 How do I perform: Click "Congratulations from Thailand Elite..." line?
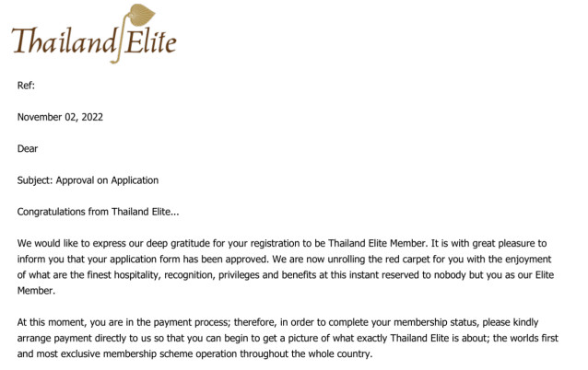(x=99, y=212)
